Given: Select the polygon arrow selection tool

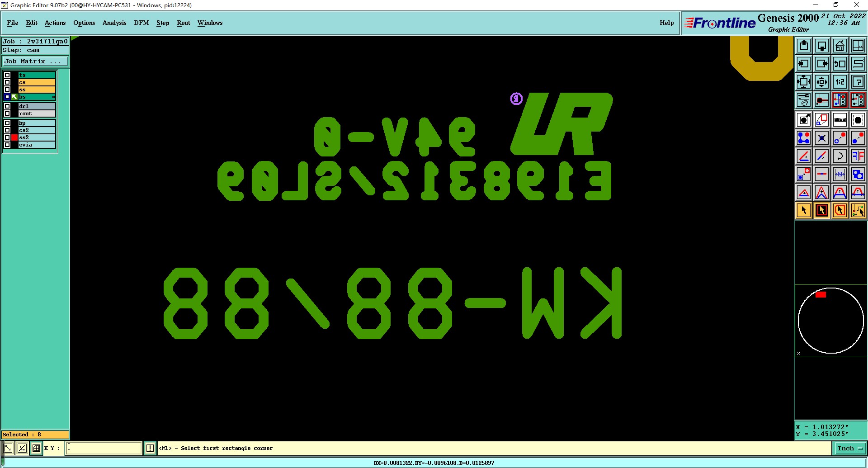Looking at the screenshot, I should click(840, 210).
